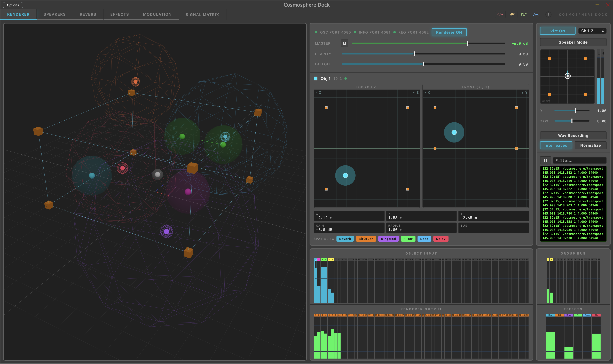Toggle the Filter spatial FX
Screen dimensions: 613x364
pyautogui.click(x=408, y=239)
